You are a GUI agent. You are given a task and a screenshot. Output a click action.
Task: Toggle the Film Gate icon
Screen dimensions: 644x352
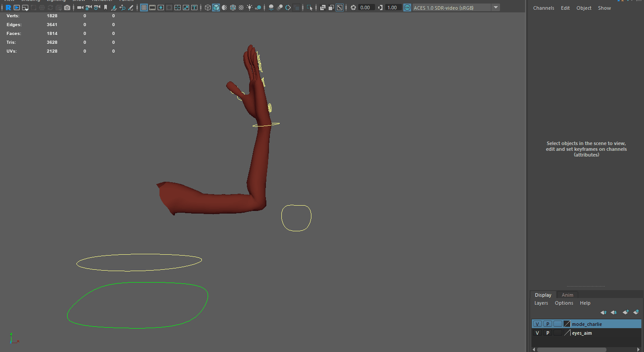click(152, 8)
